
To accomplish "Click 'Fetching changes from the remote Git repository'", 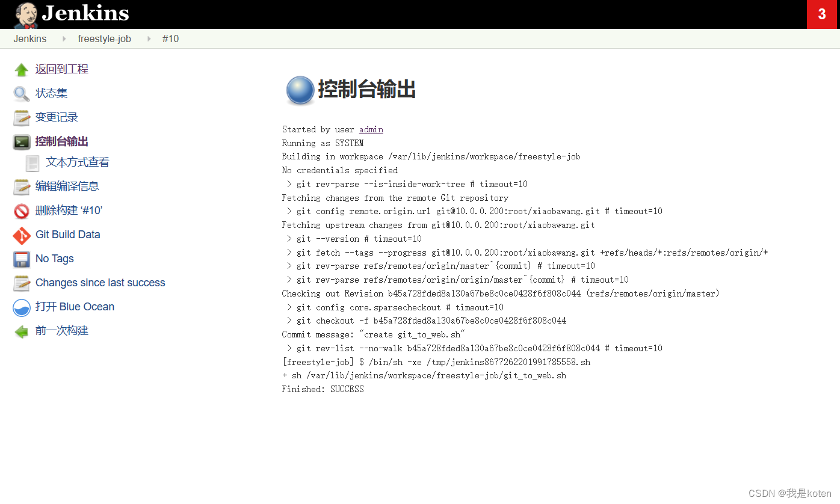I will [395, 198].
